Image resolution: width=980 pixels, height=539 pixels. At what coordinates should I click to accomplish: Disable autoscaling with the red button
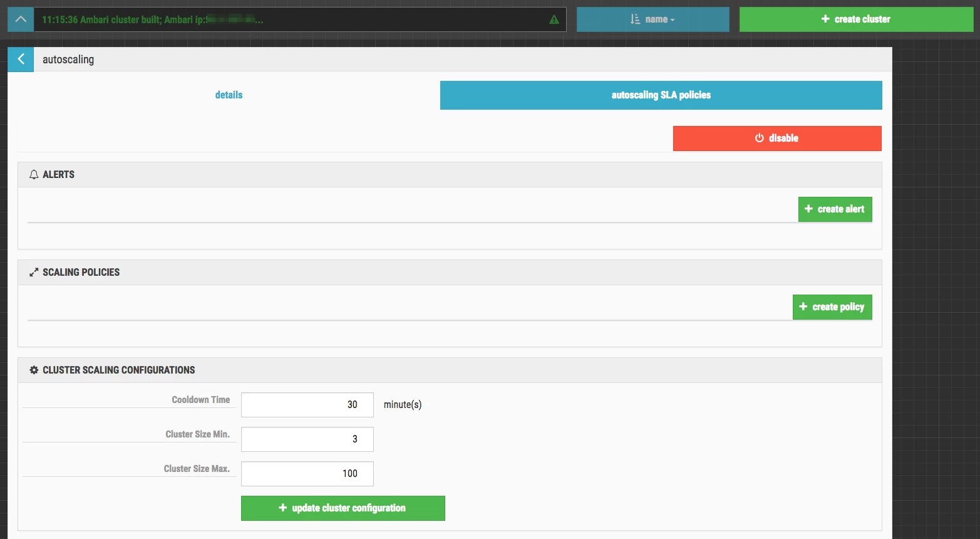pyautogui.click(x=777, y=139)
